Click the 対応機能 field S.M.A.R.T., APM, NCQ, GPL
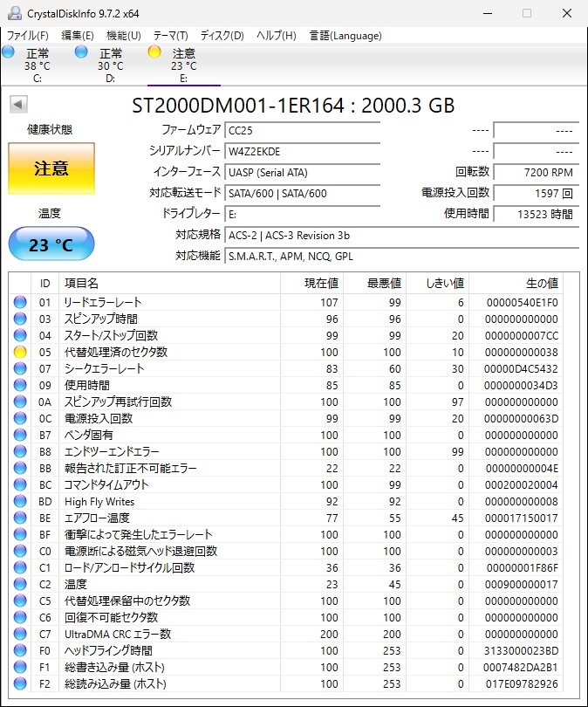Screen dimensions: 588x707 point(402,256)
